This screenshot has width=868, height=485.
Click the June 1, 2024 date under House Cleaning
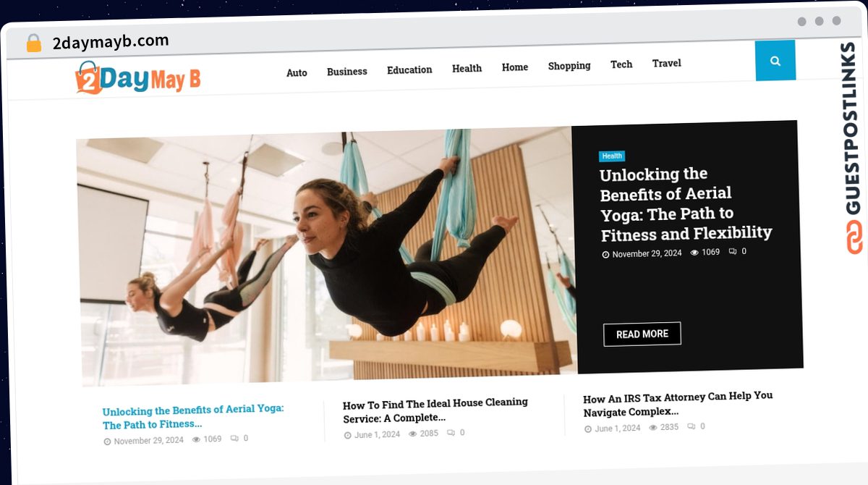tap(377, 435)
